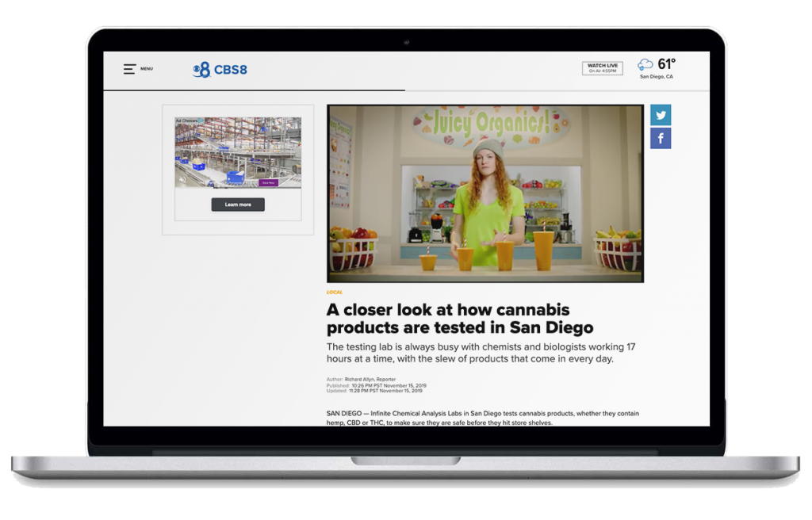Image resolution: width=812 pixels, height=520 pixels.
Task: Click the article paragraph starting SAN DIEGO
Action: tap(482, 418)
